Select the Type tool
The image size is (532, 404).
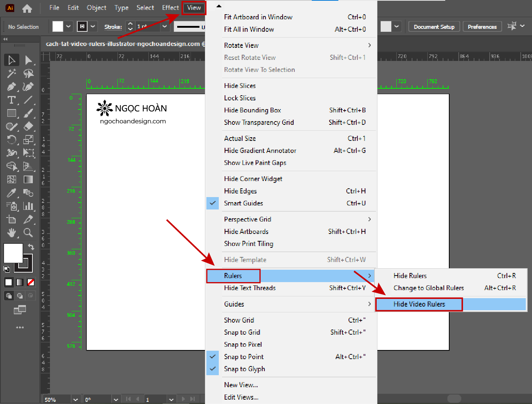click(11, 100)
